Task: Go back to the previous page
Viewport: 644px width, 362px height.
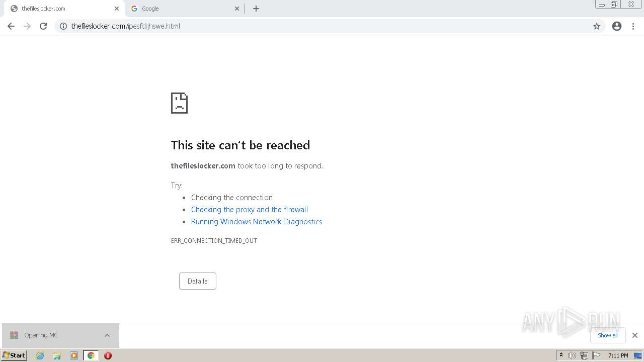Action: (x=11, y=26)
